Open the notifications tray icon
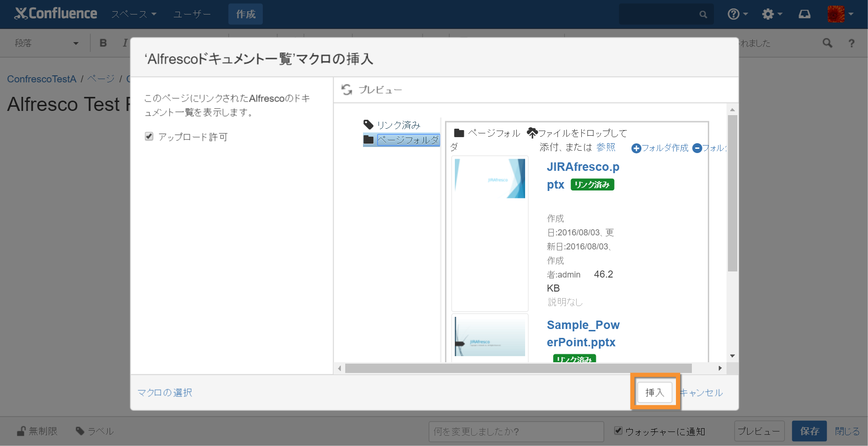868x446 pixels. [805, 14]
